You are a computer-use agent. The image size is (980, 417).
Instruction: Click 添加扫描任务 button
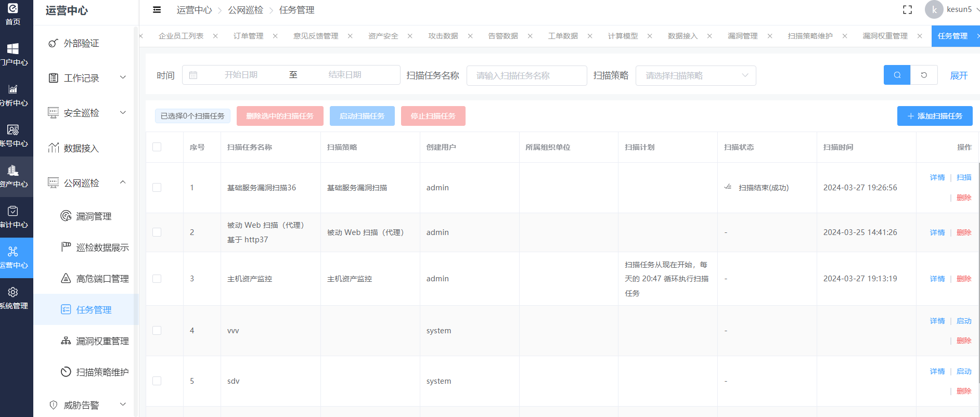(x=935, y=116)
